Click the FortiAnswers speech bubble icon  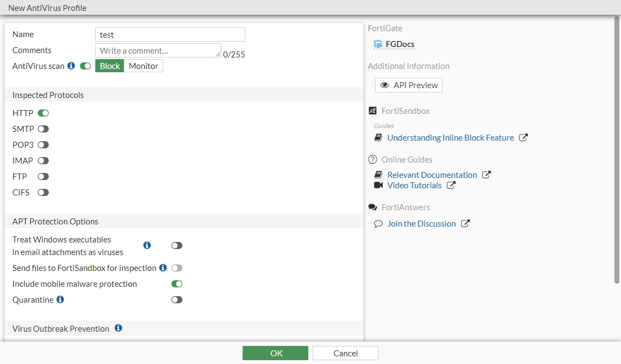pos(373,207)
